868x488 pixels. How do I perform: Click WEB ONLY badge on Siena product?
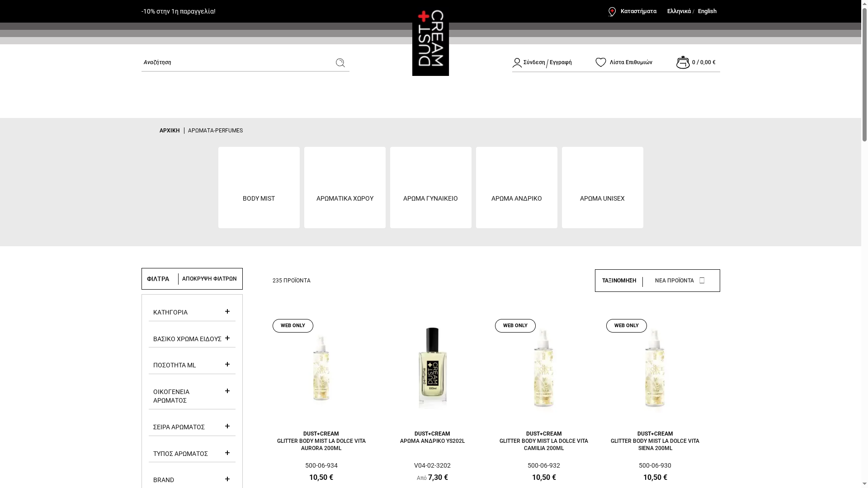[626, 326]
